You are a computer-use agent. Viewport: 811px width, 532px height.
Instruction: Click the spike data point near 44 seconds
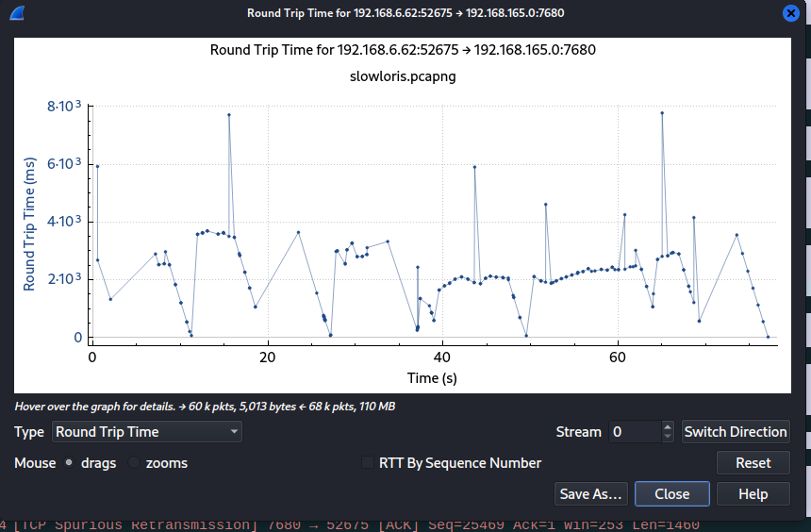coord(474,167)
